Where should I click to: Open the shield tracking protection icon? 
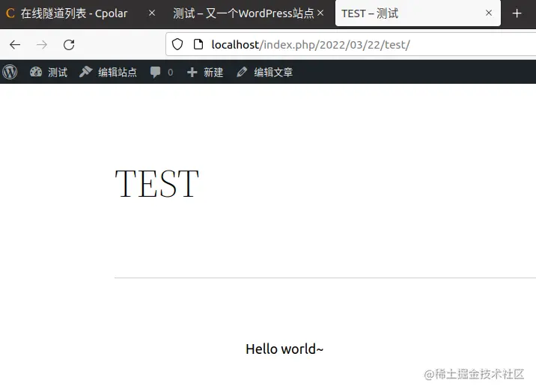(x=177, y=44)
